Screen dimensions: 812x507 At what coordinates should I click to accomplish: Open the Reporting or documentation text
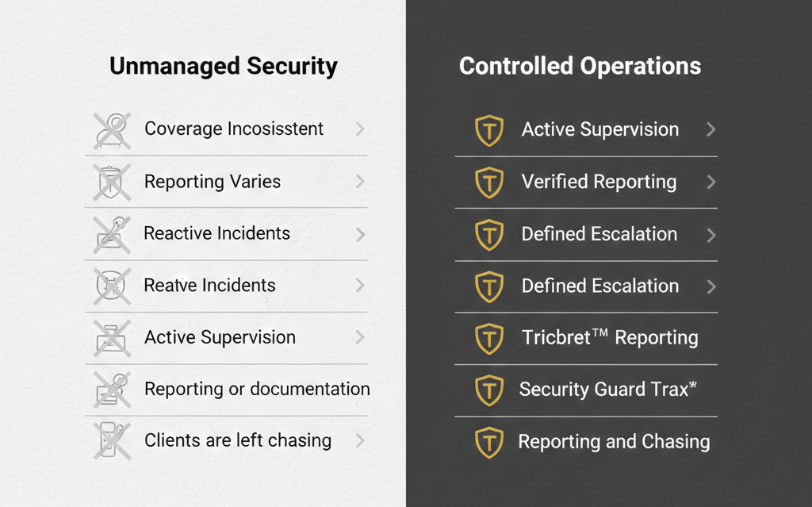257,389
